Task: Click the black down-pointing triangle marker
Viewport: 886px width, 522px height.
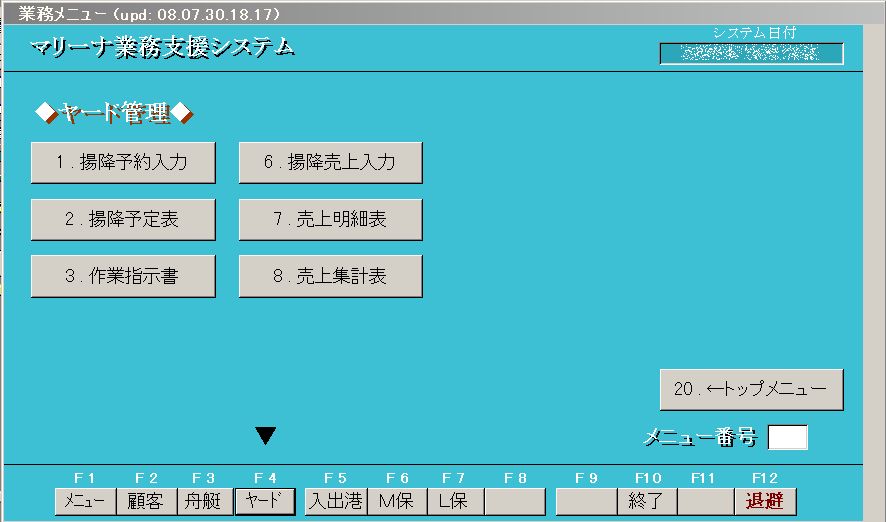Action: [265, 435]
